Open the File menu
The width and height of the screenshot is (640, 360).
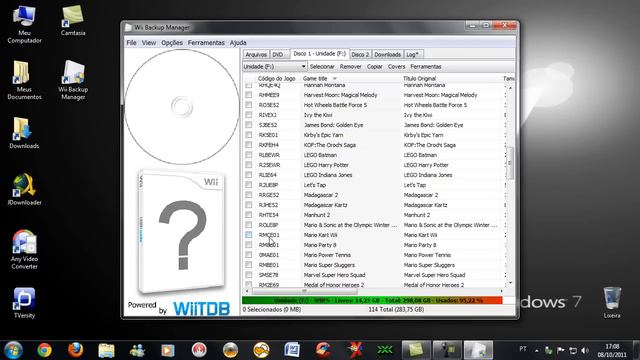tap(131, 42)
